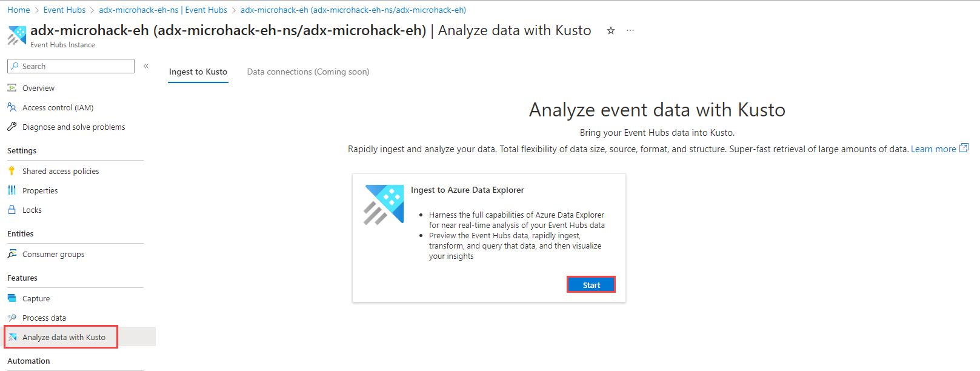
Task: Open the more options ellipsis in title
Action: (x=630, y=30)
